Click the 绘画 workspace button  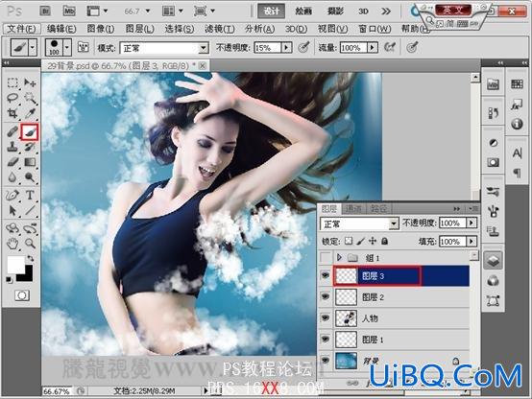(x=303, y=12)
